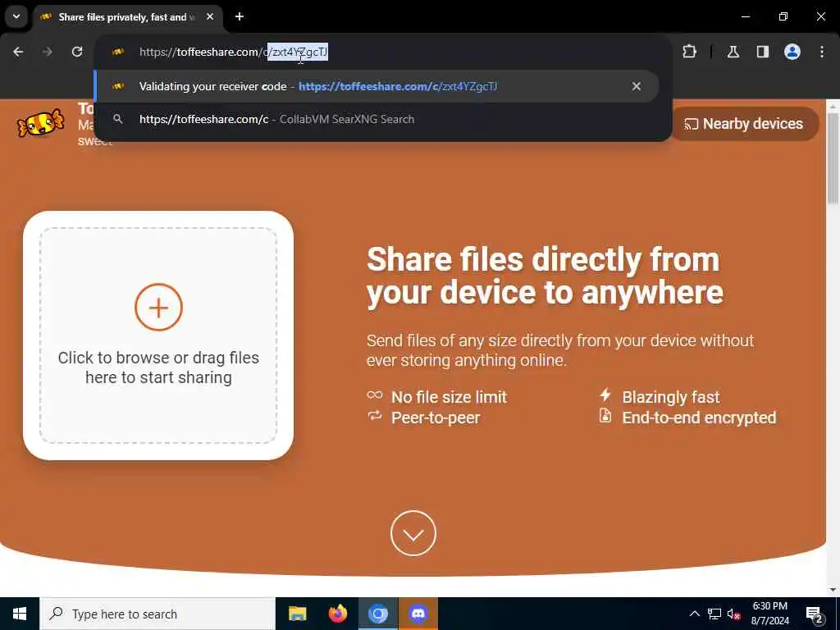Click the Peer-to-peer arrows icon
Screen dimensions: 840x630
(375, 415)
